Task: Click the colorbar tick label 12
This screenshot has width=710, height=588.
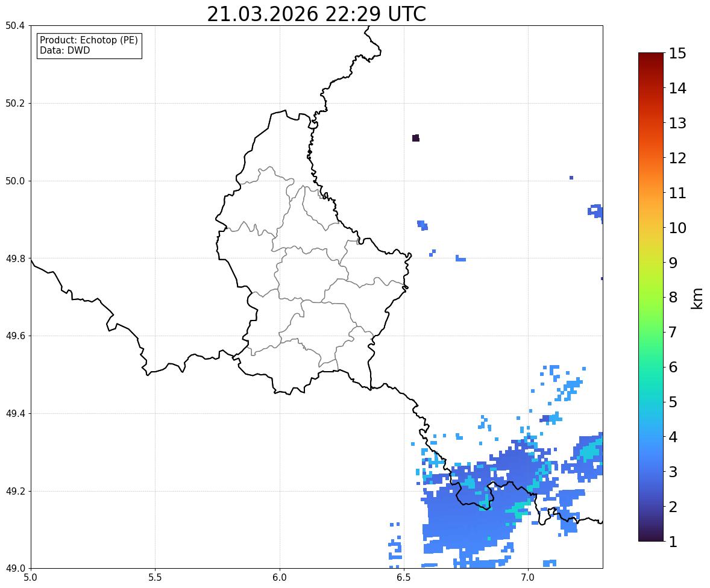Action: click(x=677, y=158)
